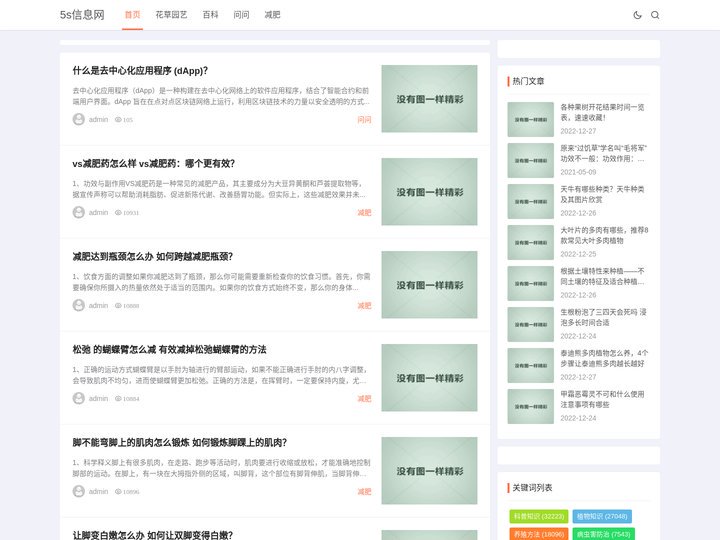The width and height of the screenshot is (720, 540).
Task: Open hot article 甲霜恶霉灵不可和什么使用
Action: 602,399
